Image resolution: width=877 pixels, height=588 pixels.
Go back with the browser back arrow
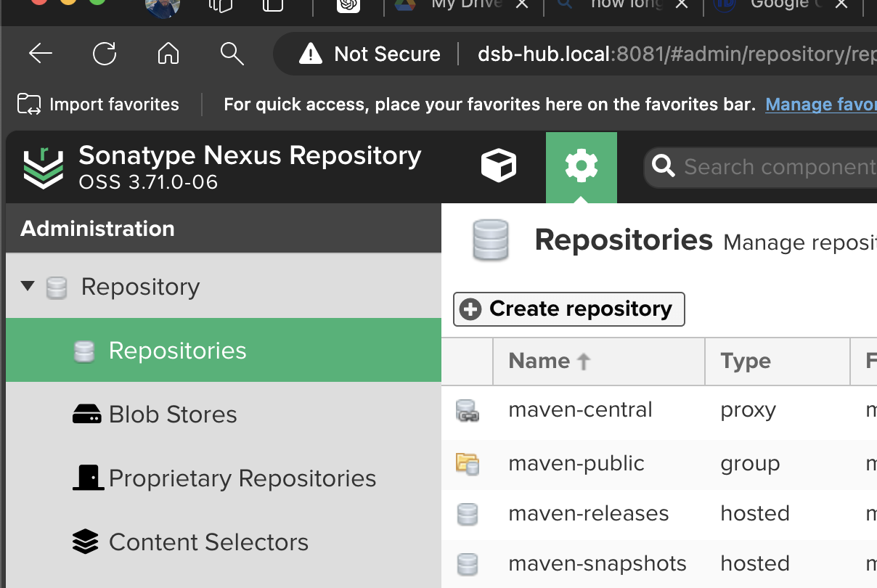coord(41,53)
